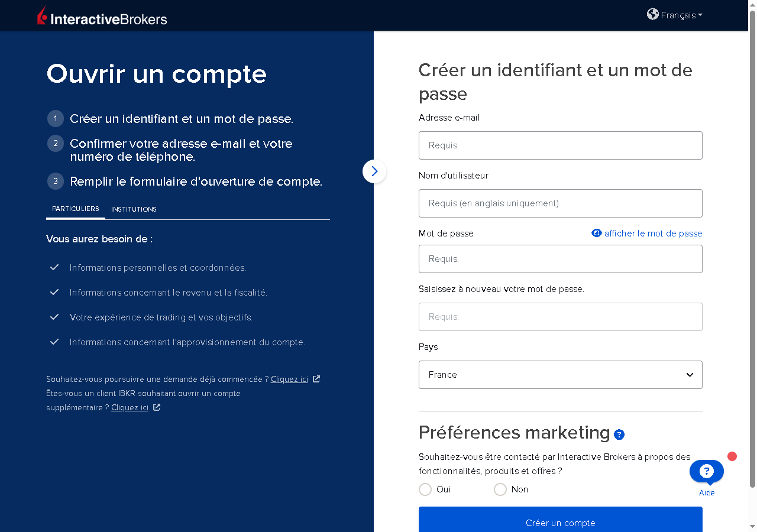Click the globe language icon
This screenshot has height=532, width=757.
coord(653,14)
